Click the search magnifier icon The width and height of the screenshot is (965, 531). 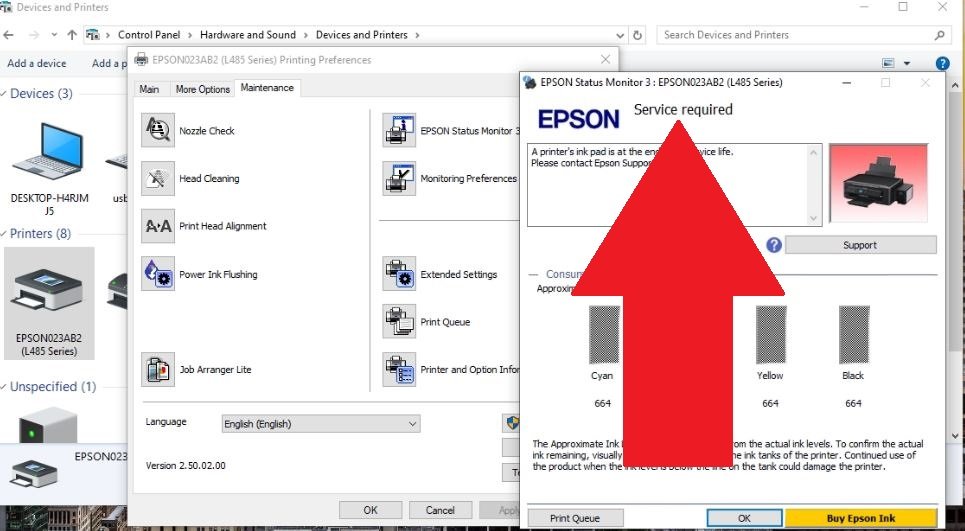[939, 35]
